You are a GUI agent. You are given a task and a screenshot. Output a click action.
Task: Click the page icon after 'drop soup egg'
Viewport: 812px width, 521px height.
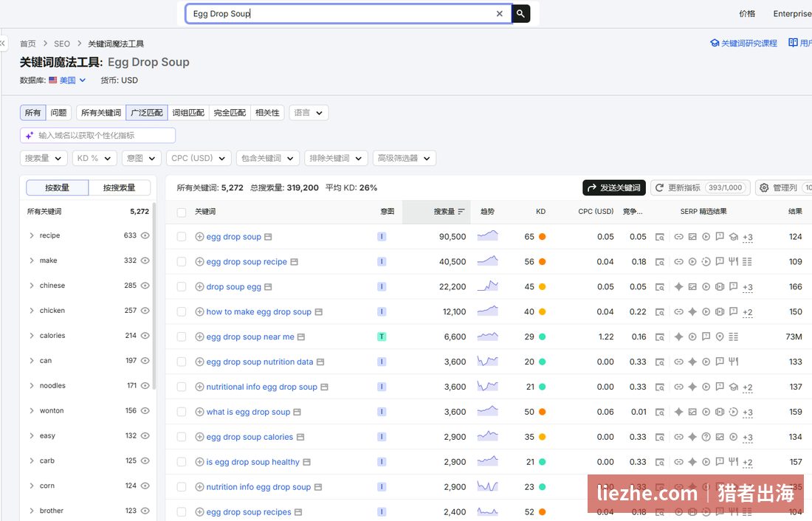(x=268, y=287)
